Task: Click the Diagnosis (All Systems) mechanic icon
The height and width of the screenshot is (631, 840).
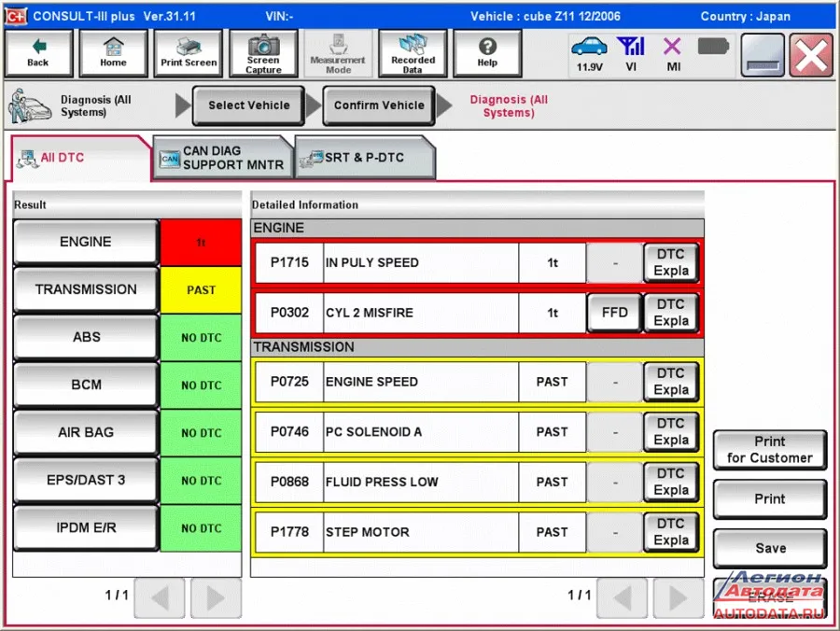Action: tap(29, 106)
